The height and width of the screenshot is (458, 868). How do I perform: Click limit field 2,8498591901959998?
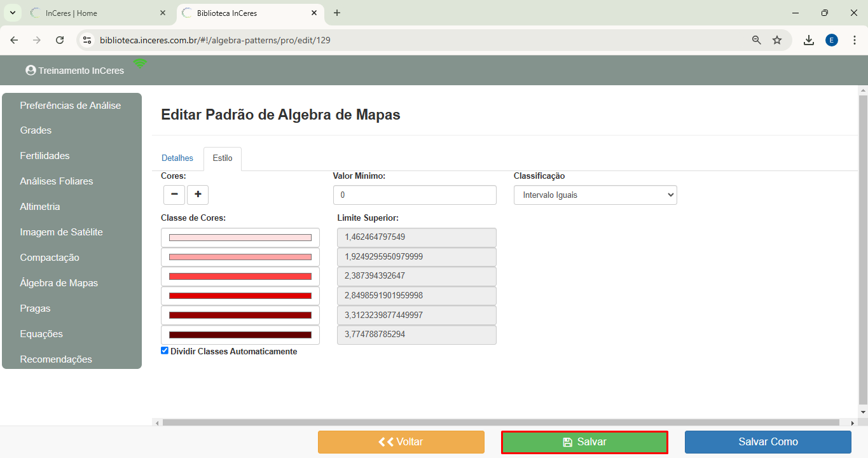417,296
